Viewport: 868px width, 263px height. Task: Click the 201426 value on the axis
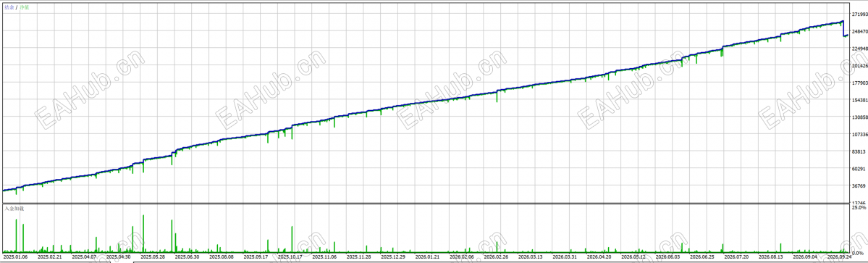[x=859, y=66]
